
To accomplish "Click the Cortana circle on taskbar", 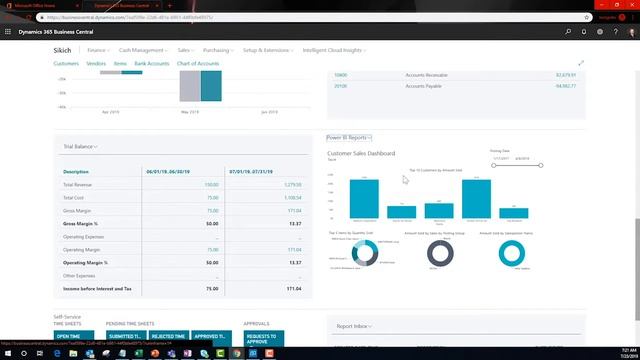I will click(24, 353).
